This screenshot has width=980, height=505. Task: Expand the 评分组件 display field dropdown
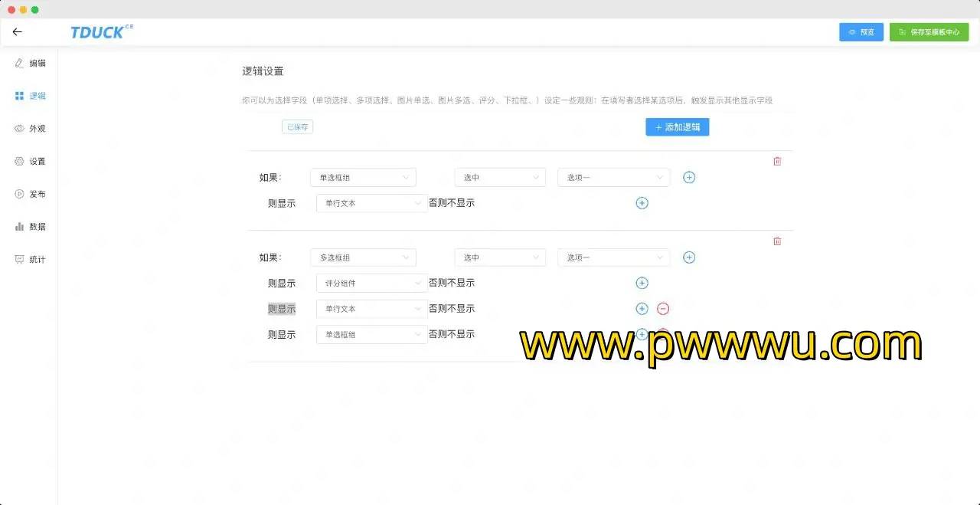(371, 284)
